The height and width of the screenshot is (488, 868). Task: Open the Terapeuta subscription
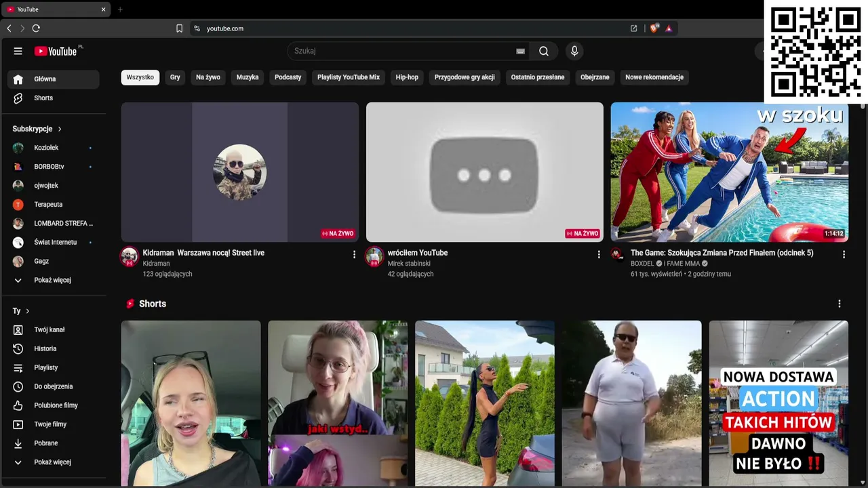[x=54, y=205]
